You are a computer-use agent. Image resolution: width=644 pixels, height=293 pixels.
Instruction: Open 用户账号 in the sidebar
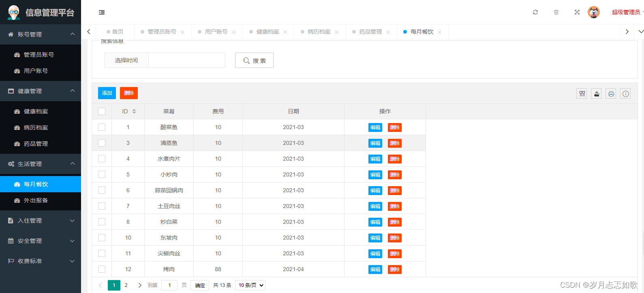click(x=41, y=71)
